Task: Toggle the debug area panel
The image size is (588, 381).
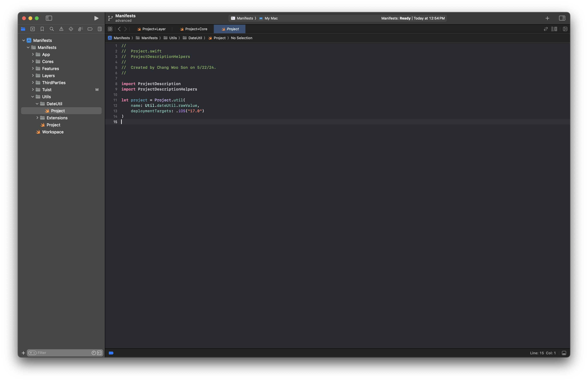Action: (x=564, y=353)
